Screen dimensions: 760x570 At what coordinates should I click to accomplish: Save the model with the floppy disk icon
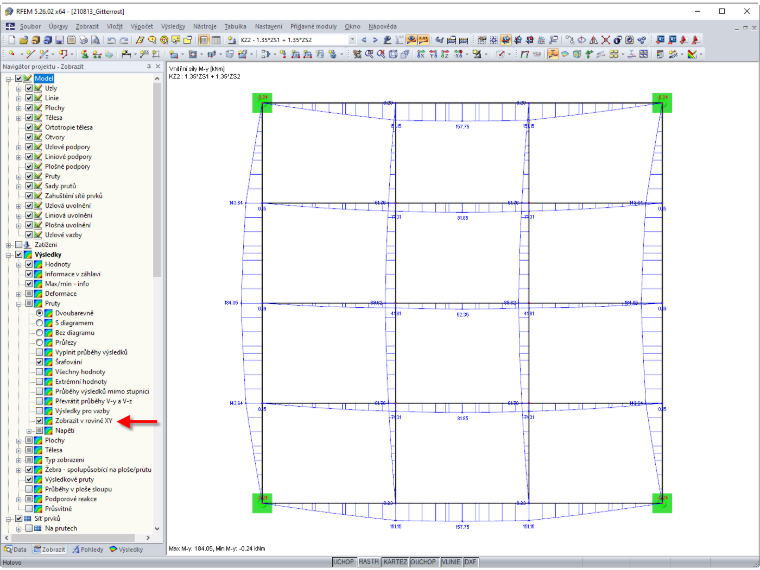pyautogui.click(x=59, y=40)
